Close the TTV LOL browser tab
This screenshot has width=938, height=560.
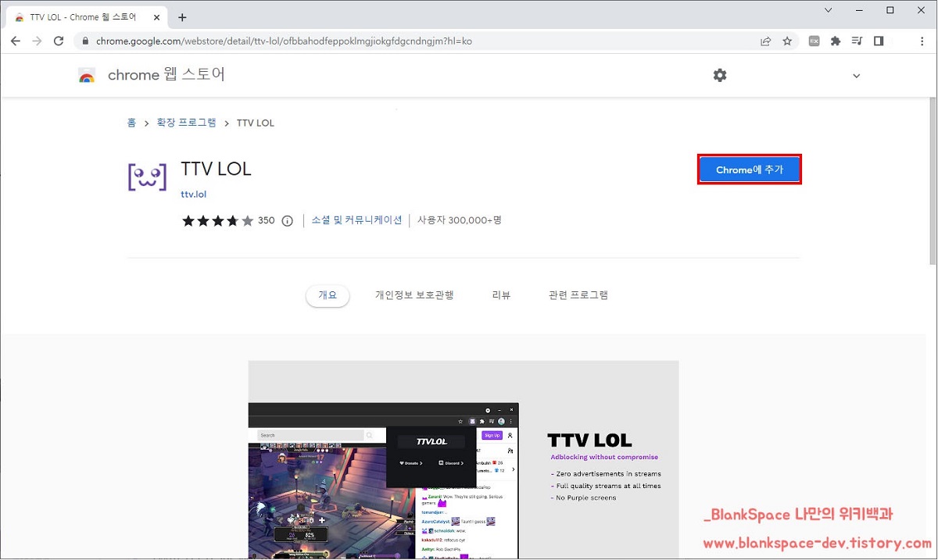[156, 17]
